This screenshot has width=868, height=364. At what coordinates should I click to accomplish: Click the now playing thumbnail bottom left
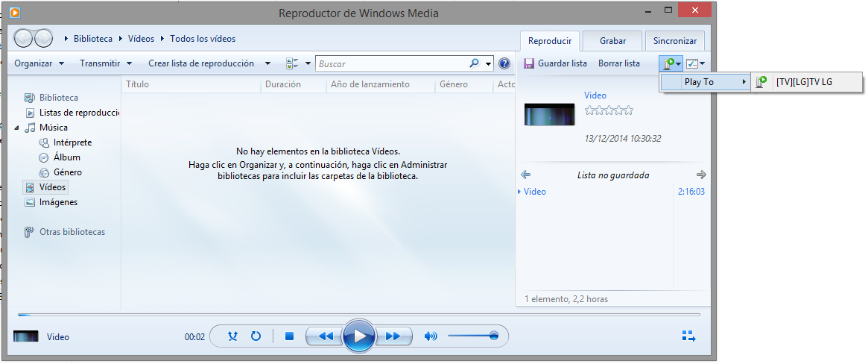26,336
